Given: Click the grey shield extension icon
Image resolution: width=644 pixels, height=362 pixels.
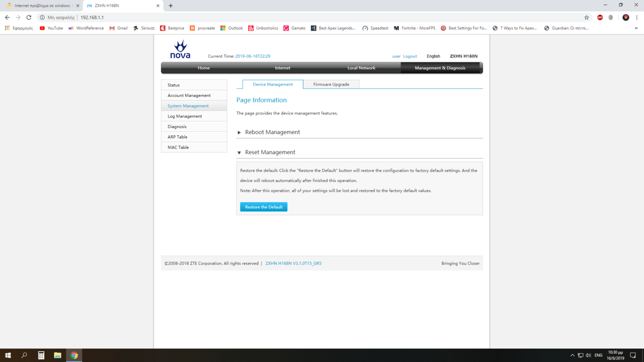Looking at the screenshot, I should (611, 17).
